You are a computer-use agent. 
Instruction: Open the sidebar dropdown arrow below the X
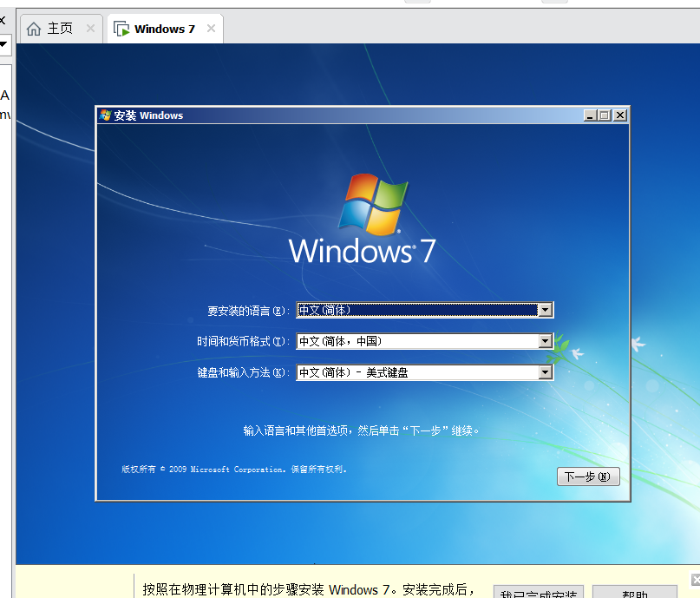pyautogui.click(x=3, y=45)
